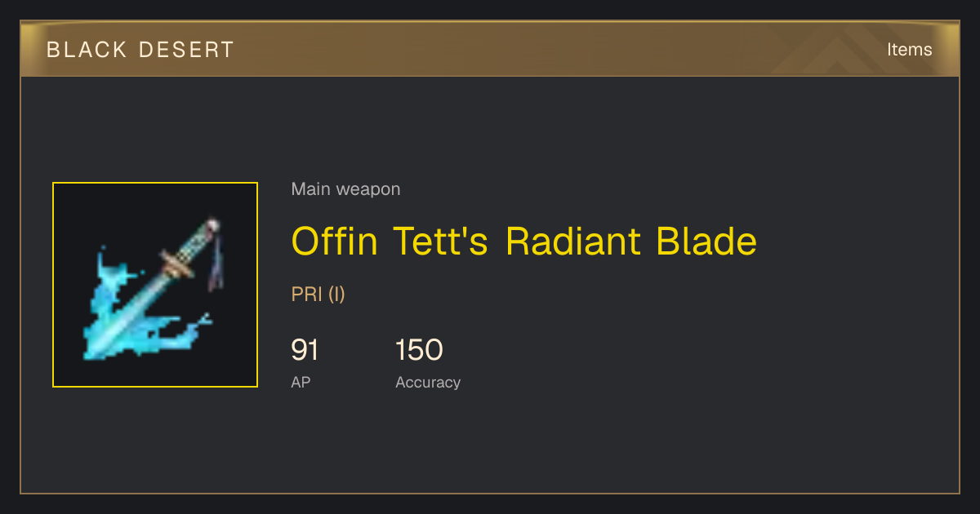Screen dimensions: 980x514
Task: Open the Items link in the header
Action: 910,50
